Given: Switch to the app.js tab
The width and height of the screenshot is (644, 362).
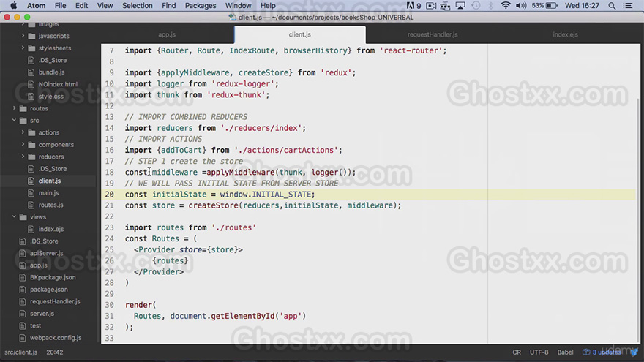Looking at the screenshot, I should (x=167, y=34).
